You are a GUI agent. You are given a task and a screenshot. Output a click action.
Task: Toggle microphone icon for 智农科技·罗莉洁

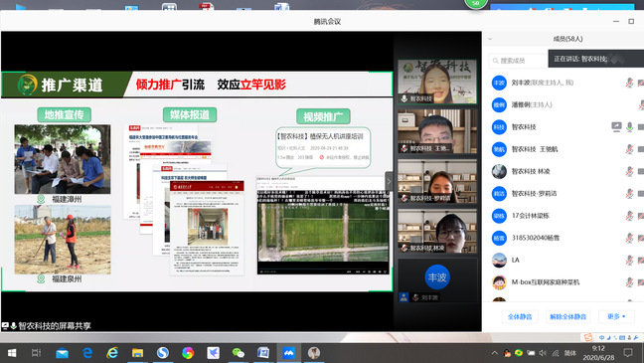(629, 194)
